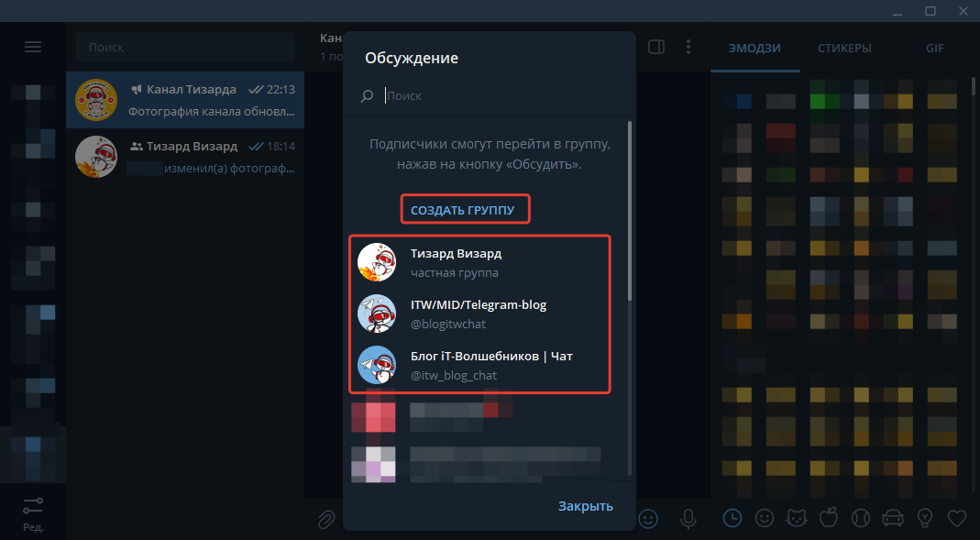Open the hamburger main menu
The height and width of the screenshot is (540, 980).
pos(32,47)
